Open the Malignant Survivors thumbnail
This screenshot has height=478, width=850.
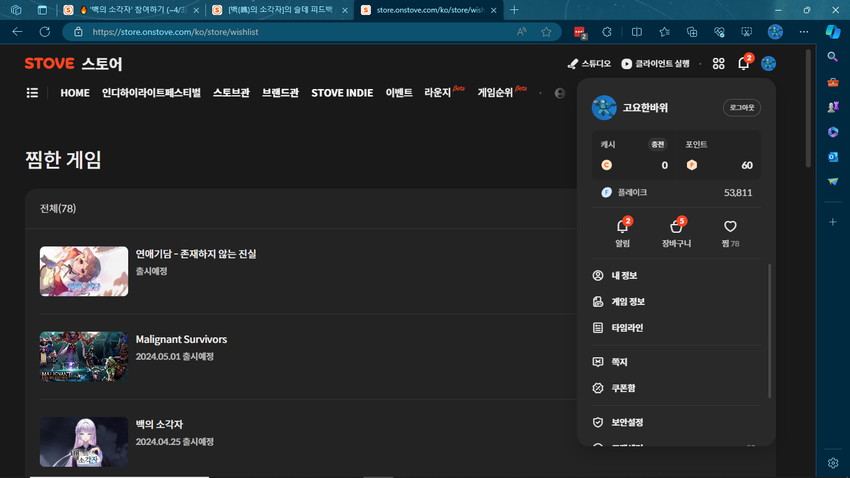tap(84, 357)
